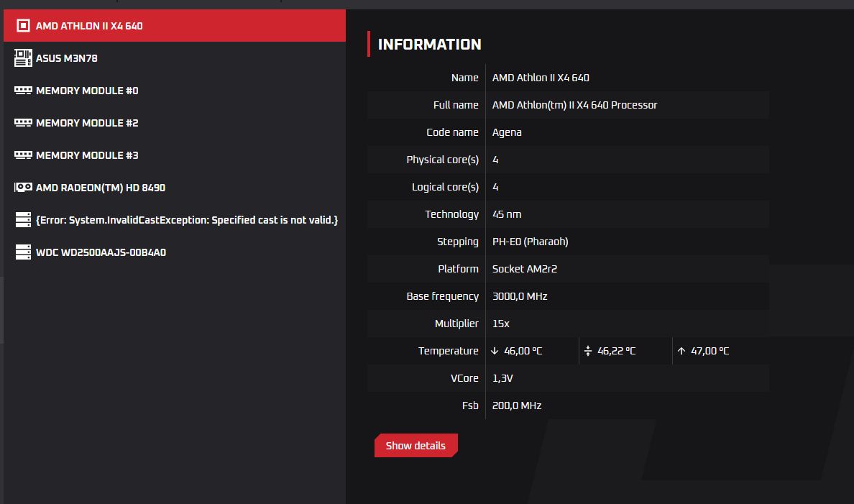854x504 pixels.
Task: Click the RAM stick icon for Memory Module #3
Action: [23, 155]
